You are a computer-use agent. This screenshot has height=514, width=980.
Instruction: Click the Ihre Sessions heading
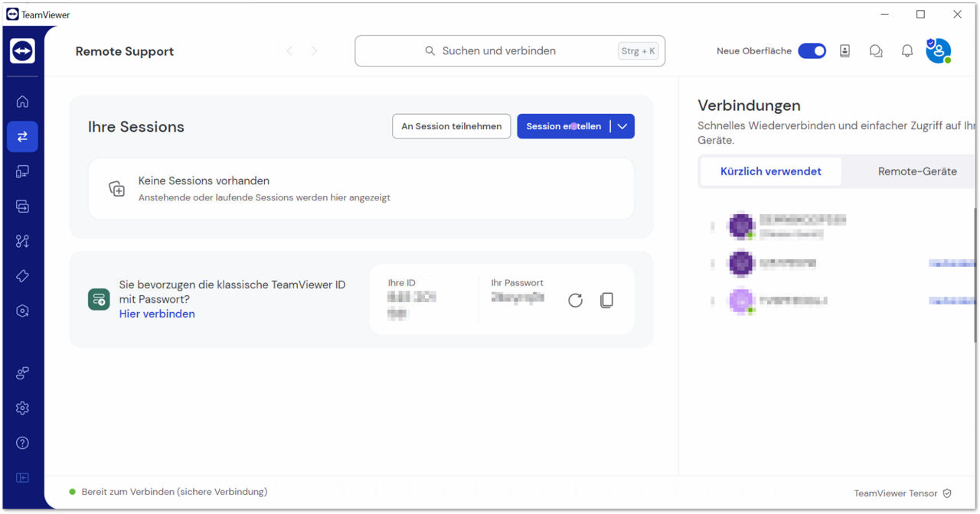click(x=136, y=127)
